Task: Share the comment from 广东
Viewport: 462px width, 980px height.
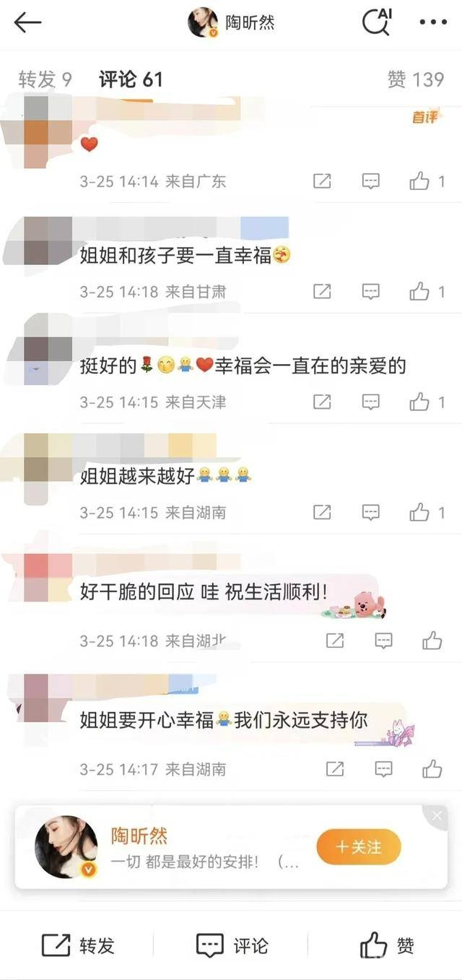Action: [322, 181]
